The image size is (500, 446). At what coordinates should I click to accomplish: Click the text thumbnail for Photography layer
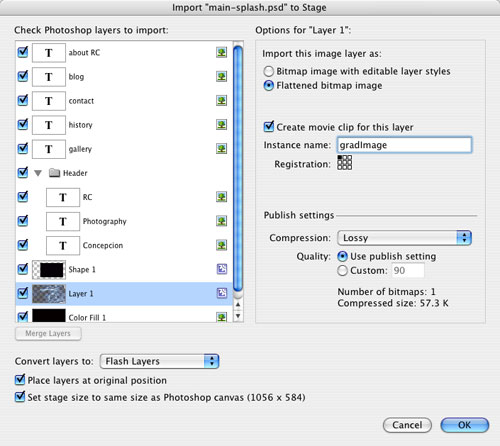coord(63,221)
